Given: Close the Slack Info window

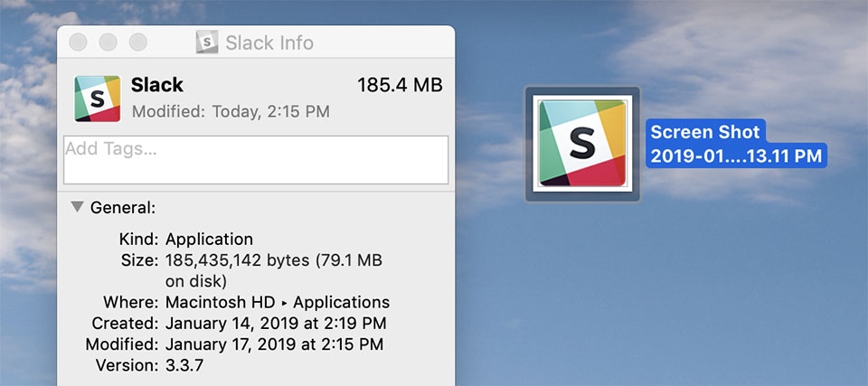Looking at the screenshot, I should click(x=79, y=42).
